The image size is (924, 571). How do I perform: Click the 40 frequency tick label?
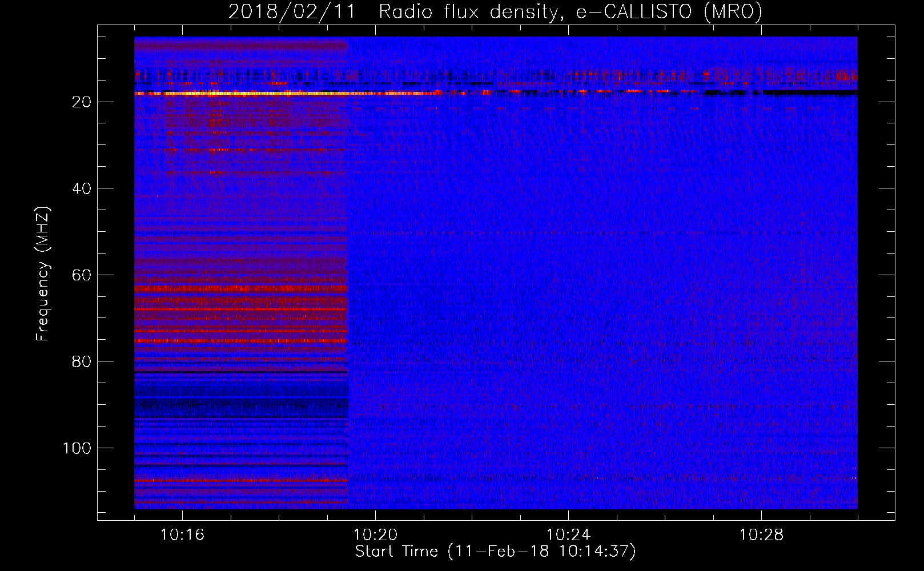(82, 189)
